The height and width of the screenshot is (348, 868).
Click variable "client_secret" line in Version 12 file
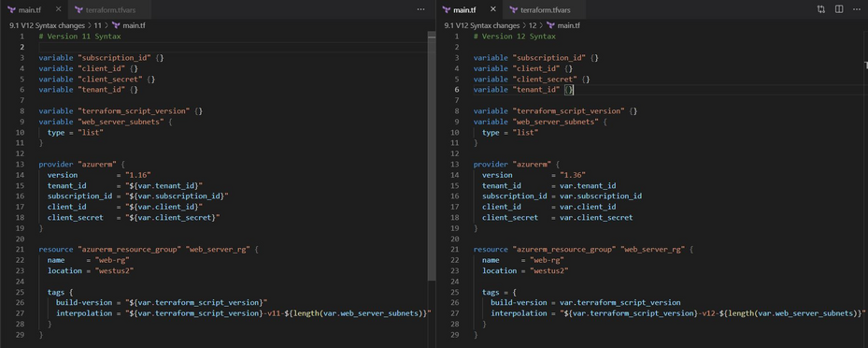[x=532, y=80]
